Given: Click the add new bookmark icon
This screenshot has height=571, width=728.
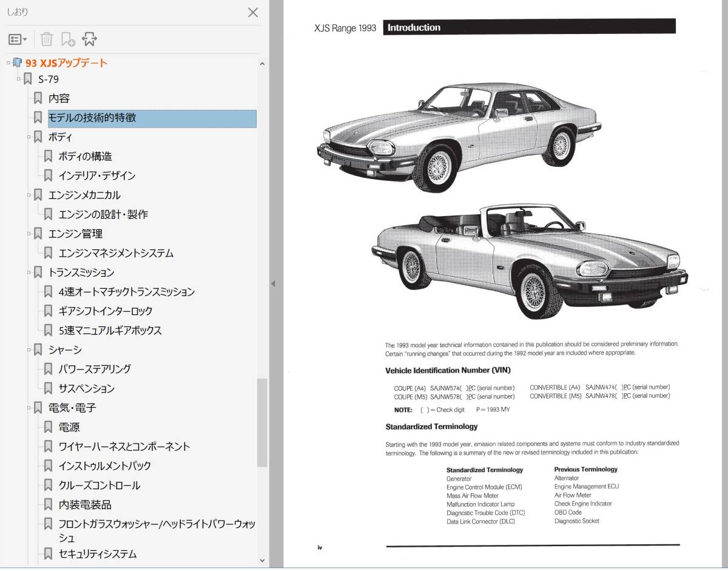Looking at the screenshot, I should click(68, 39).
